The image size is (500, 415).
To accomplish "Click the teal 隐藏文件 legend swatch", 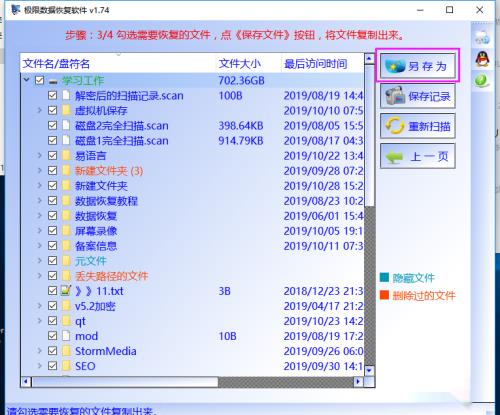I will pos(384,277).
